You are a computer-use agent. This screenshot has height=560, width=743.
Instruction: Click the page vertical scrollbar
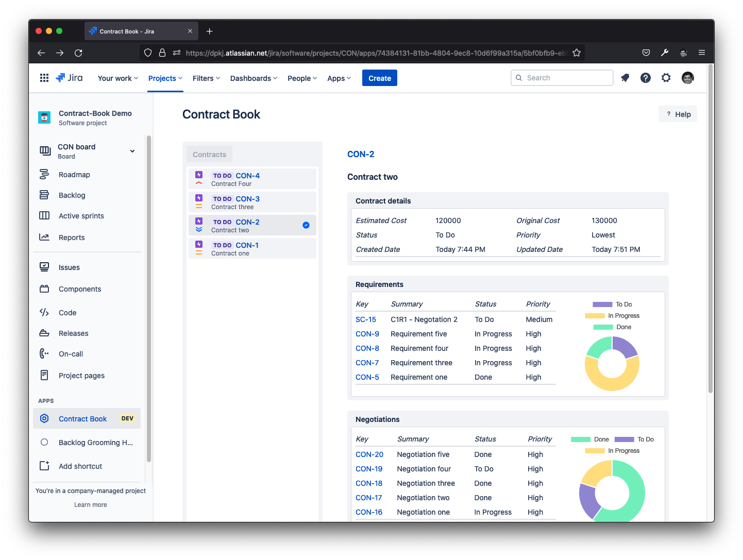[711, 228]
